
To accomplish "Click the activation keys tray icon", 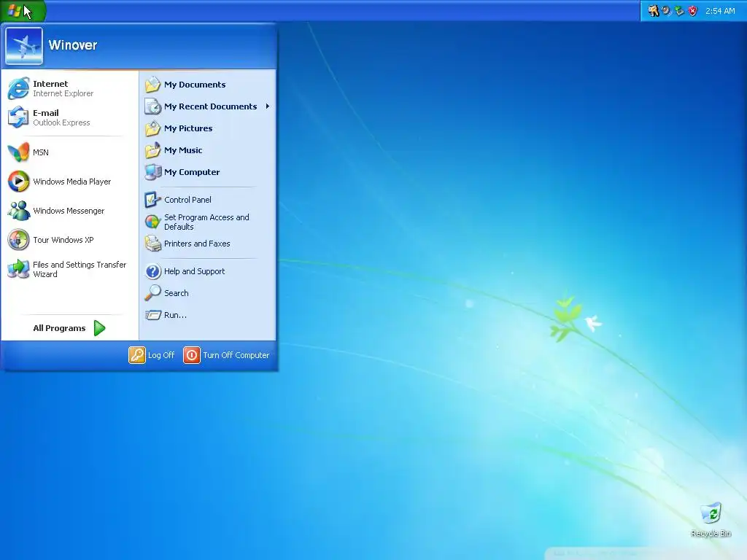I will 653,10.
